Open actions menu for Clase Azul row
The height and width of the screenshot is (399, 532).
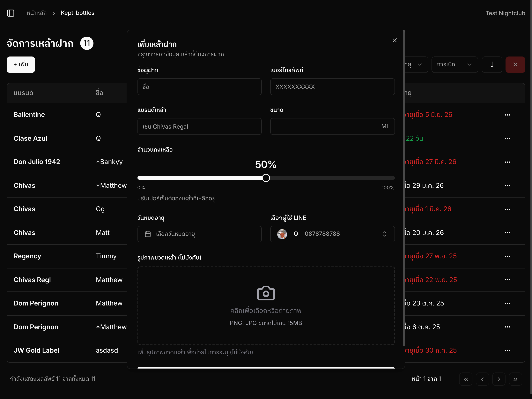pyautogui.click(x=507, y=138)
